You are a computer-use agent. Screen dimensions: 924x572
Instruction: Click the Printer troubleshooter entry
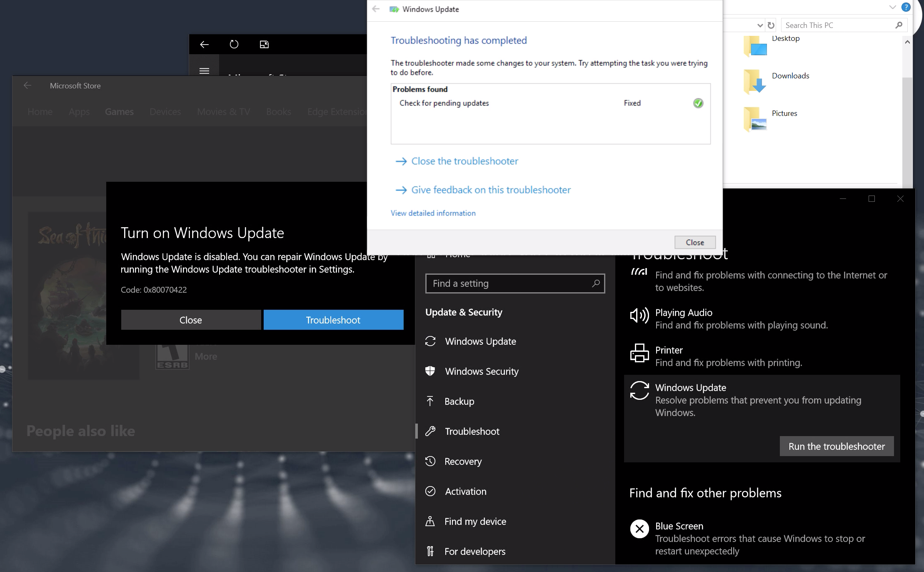click(762, 356)
